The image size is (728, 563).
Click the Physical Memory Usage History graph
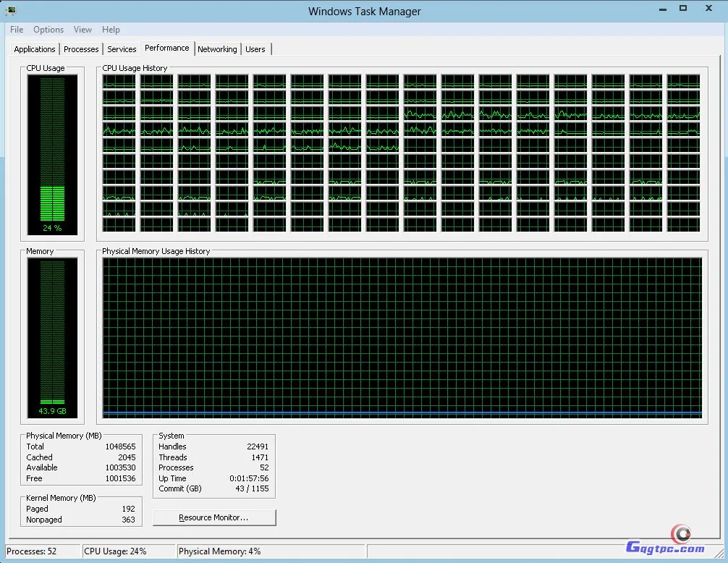coord(402,336)
